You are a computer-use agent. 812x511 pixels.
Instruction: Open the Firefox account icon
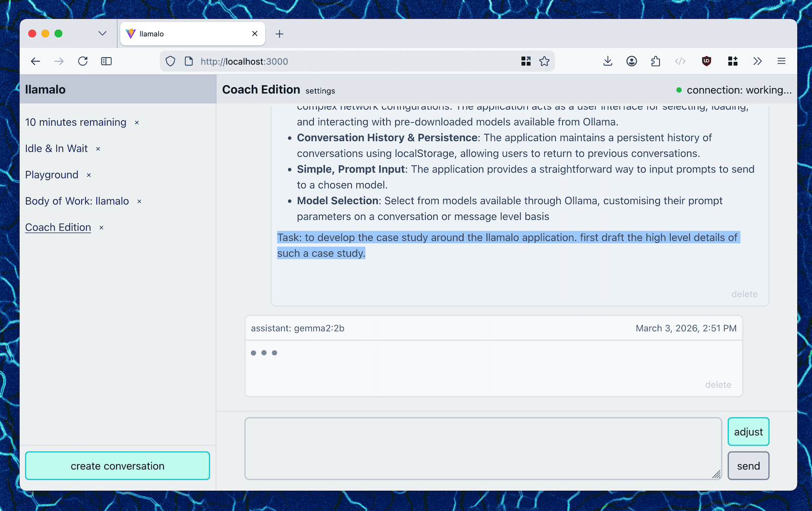coord(632,61)
